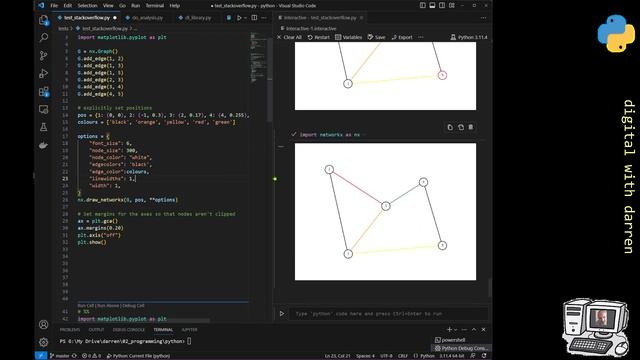
Task: Execute the interactive input with play arrow
Action: pyautogui.click(x=282, y=313)
